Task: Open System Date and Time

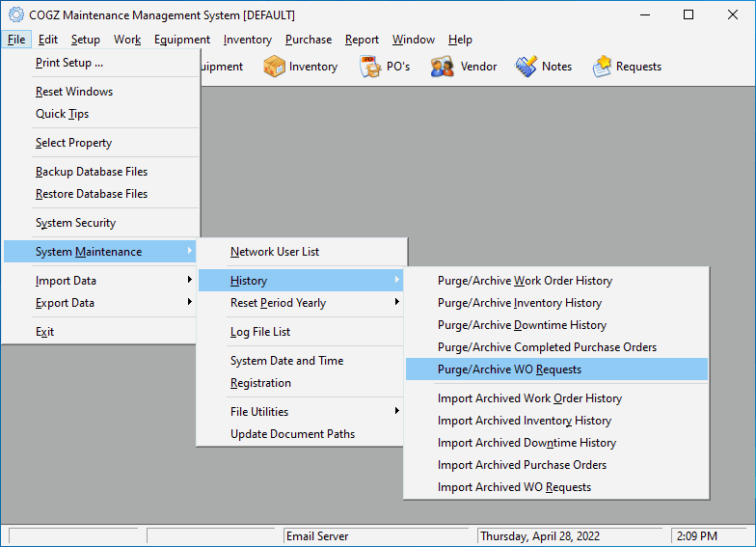Action: pos(301,361)
